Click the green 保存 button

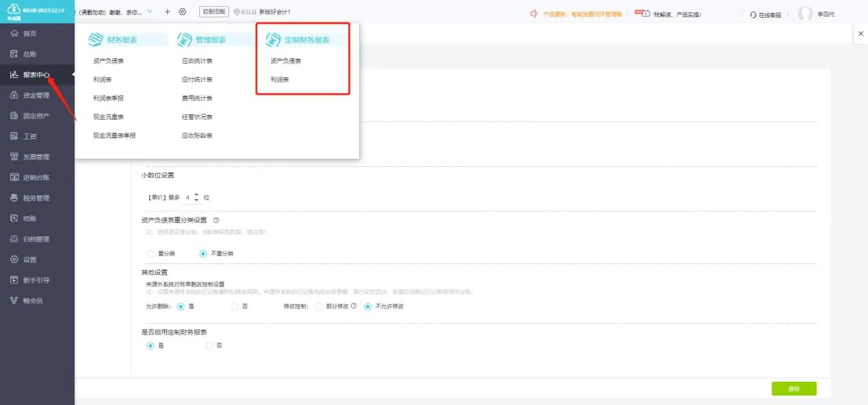pyautogui.click(x=794, y=389)
